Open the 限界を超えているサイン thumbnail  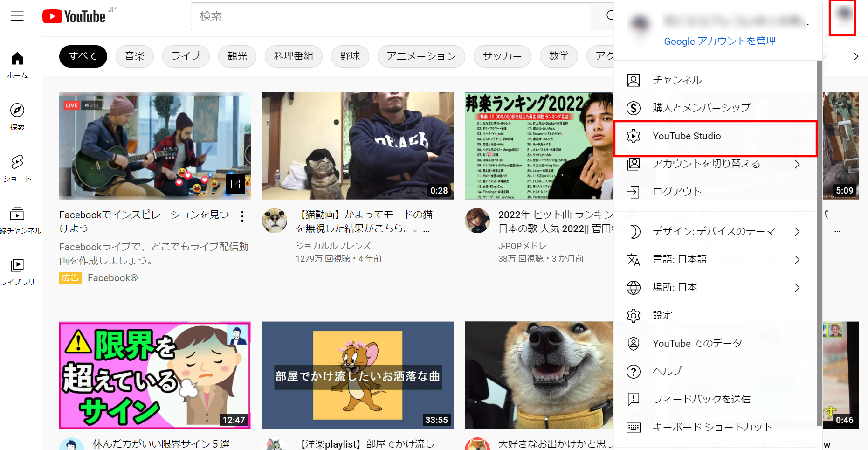(x=155, y=375)
